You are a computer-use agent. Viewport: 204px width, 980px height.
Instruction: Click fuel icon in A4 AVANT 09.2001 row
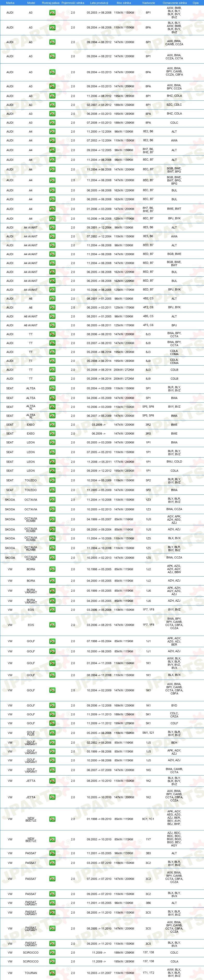pos(52,227)
